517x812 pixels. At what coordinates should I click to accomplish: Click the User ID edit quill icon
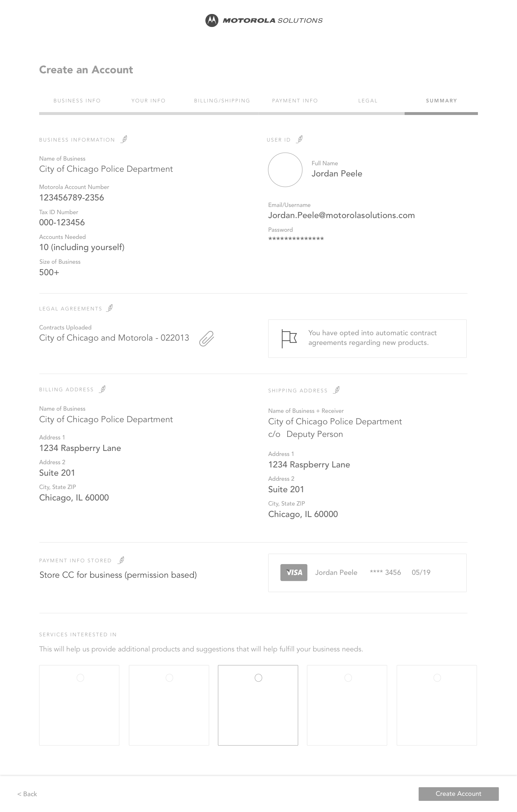299,139
